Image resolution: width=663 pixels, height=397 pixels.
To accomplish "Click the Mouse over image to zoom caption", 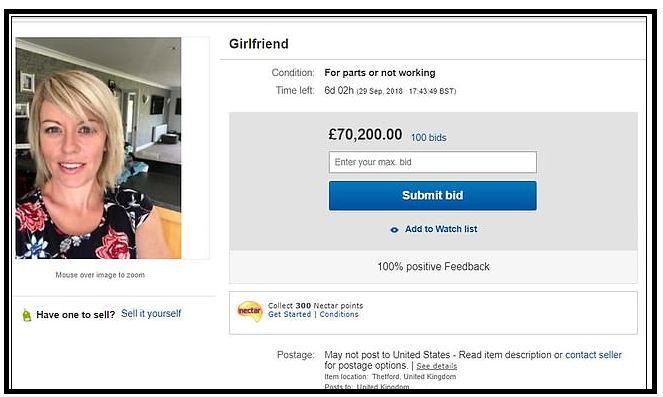I will [x=100, y=275].
